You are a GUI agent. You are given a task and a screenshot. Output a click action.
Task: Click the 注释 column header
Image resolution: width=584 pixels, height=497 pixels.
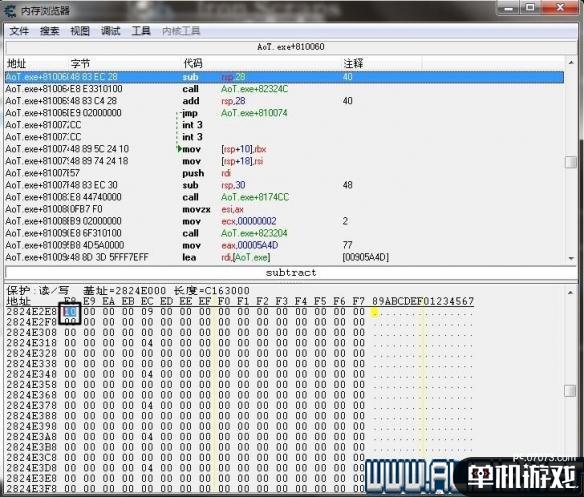click(353, 64)
